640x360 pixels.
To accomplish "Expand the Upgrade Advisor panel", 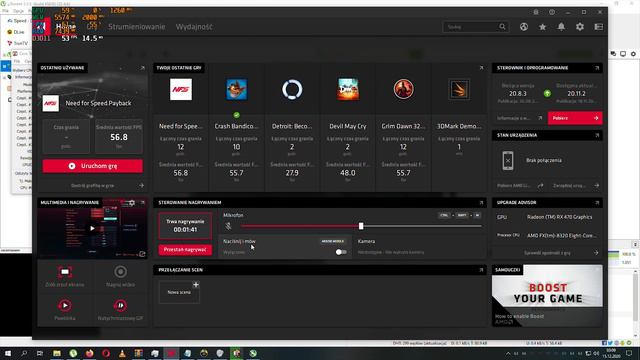I will (x=597, y=202).
